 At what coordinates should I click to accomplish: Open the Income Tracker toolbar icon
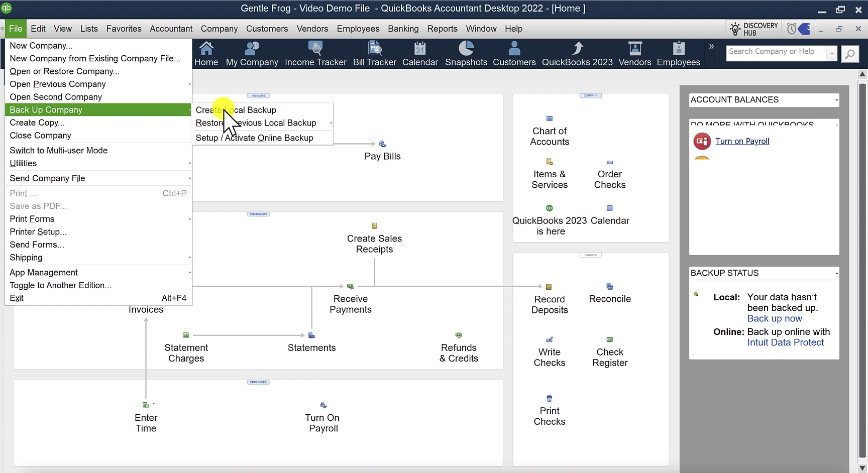315,54
